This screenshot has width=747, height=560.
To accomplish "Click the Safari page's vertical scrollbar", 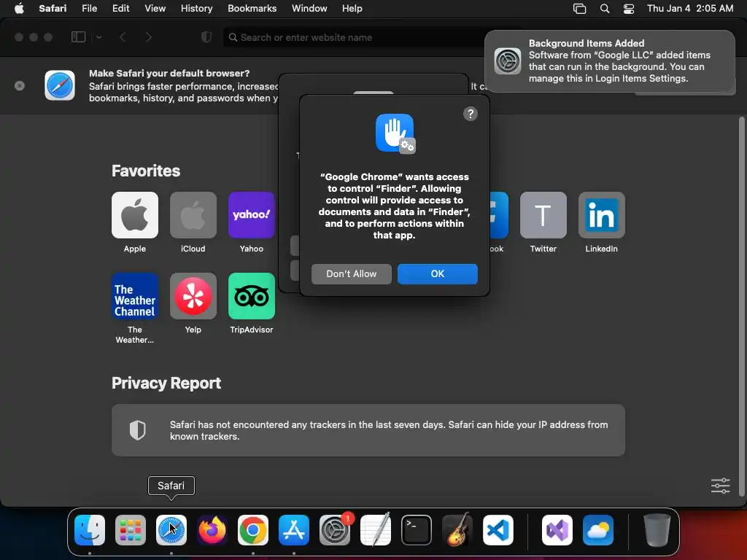I will [x=741, y=306].
